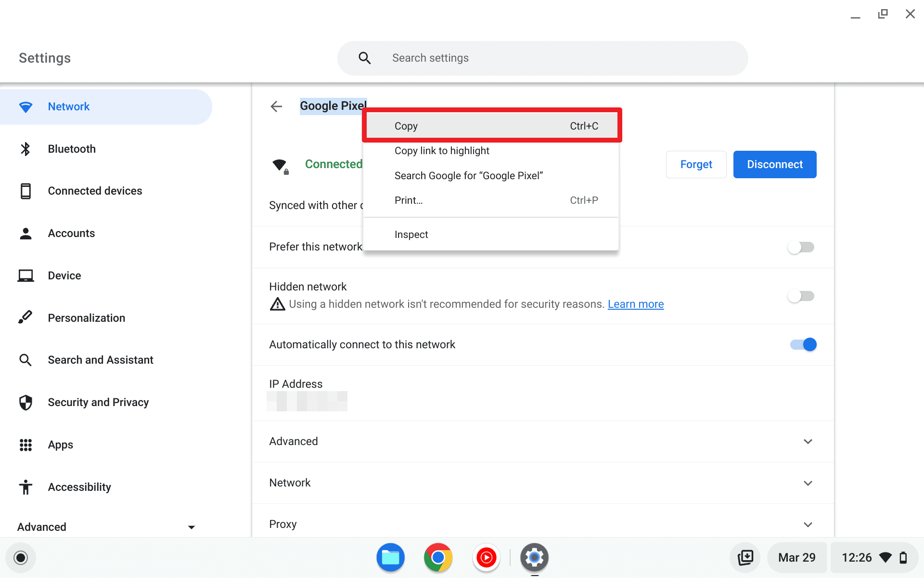
Task: Select Search Google for "Google Pixel"
Action: pyautogui.click(x=491, y=176)
